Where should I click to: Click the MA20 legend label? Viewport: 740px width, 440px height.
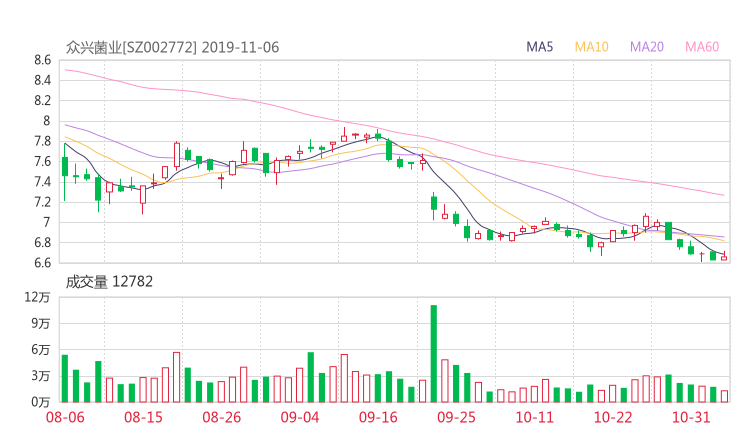pyautogui.click(x=647, y=47)
